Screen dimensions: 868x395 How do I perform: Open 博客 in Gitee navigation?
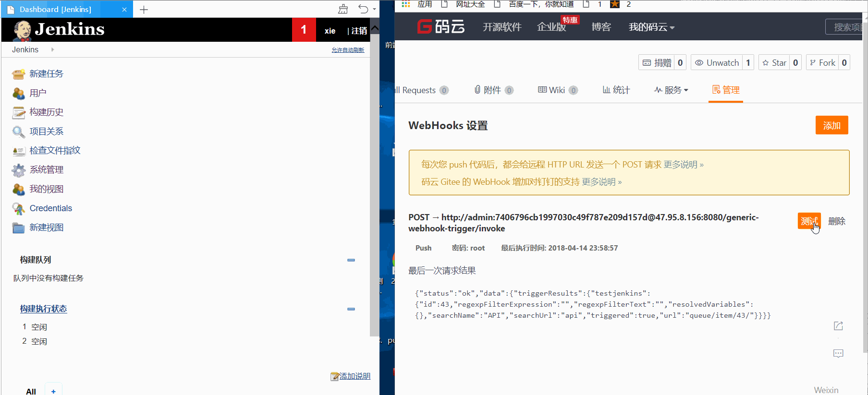[601, 27]
